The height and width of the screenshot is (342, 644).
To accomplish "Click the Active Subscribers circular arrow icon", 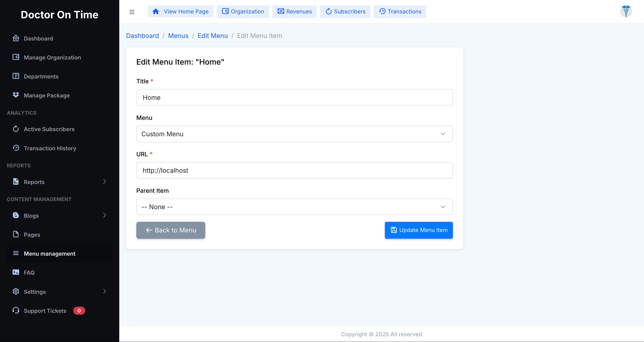I will (x=16, y=129).
